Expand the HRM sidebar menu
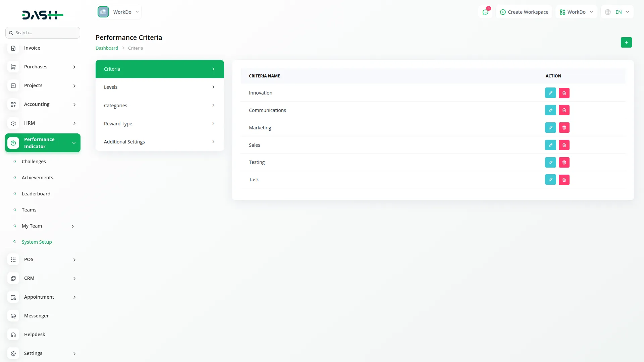 pyautogui.click(x=43, y=123)
